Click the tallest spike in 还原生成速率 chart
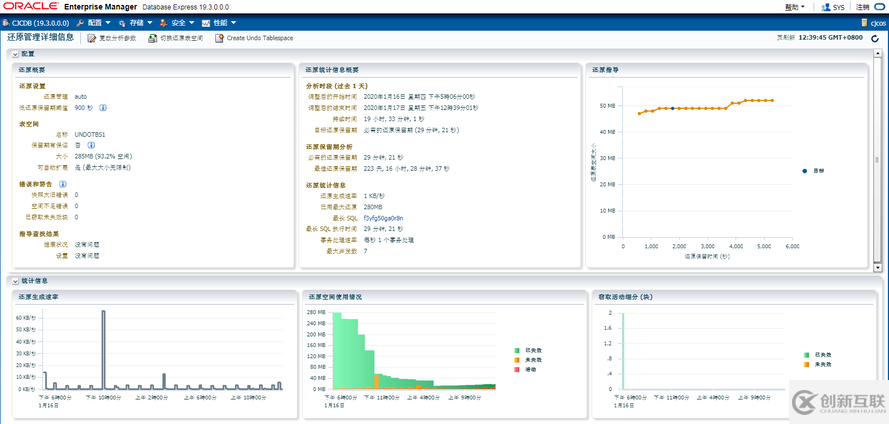Viewport: 889px width, 424px height. coord(103,349)
